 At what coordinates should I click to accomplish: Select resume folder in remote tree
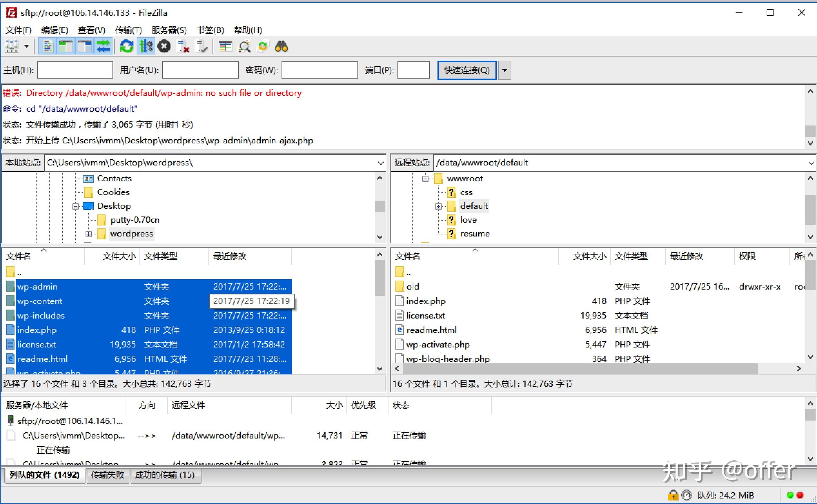[475, 234]
